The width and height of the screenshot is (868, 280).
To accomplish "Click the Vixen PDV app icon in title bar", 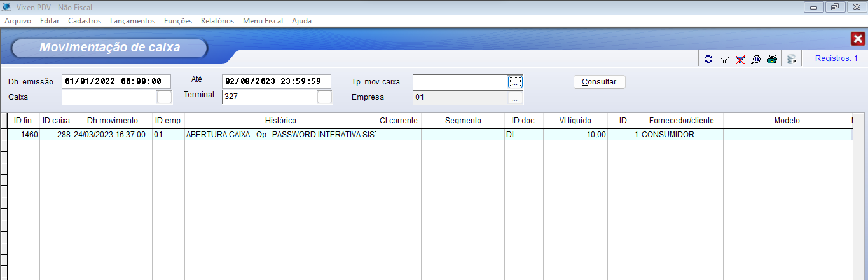I will (7, 7).
